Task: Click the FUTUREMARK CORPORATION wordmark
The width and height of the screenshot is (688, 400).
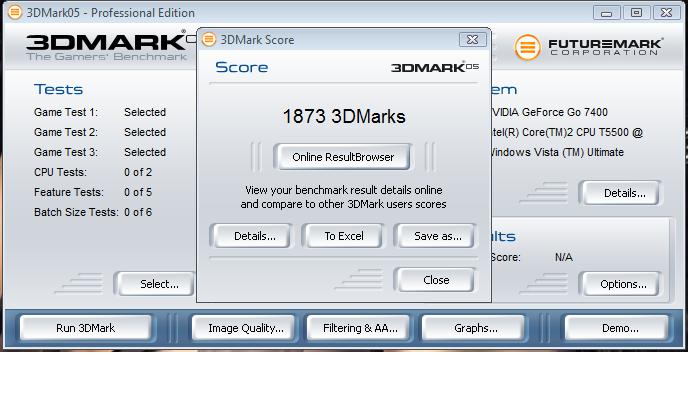Action: pyautogui.click(x=606, y=47)
